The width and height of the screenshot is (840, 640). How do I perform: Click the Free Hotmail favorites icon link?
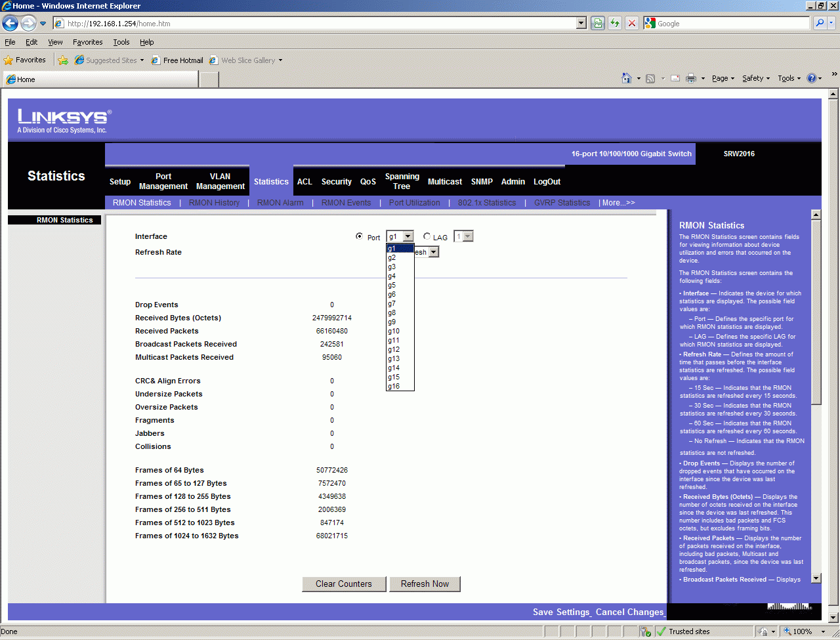pos(177,60)
